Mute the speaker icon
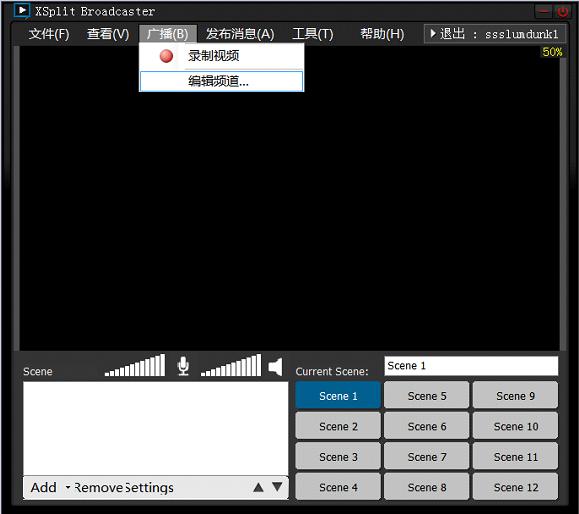The height and width of the screenshot is (514, 579). pos(275,367)
